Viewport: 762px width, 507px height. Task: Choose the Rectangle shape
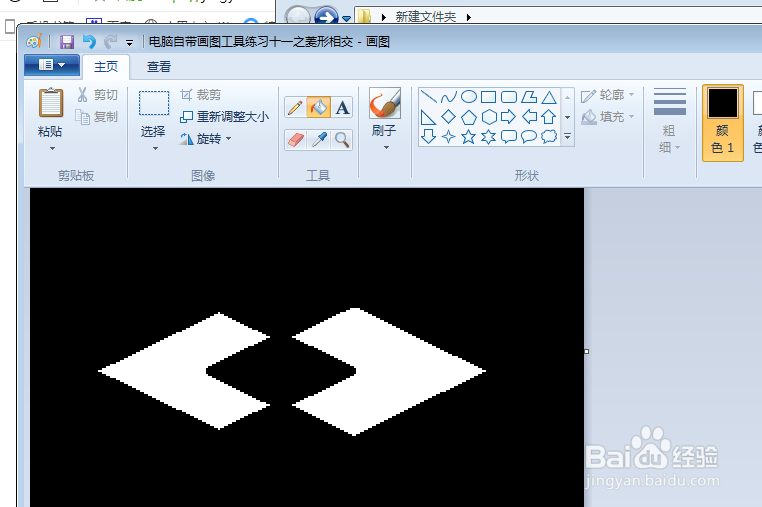click(488, 97)
